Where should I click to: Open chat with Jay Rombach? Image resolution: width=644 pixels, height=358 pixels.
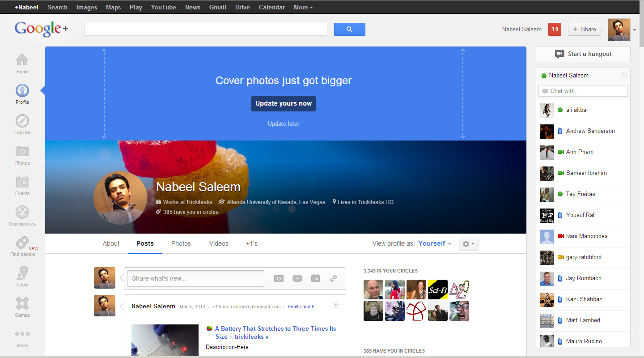(583, 278)
